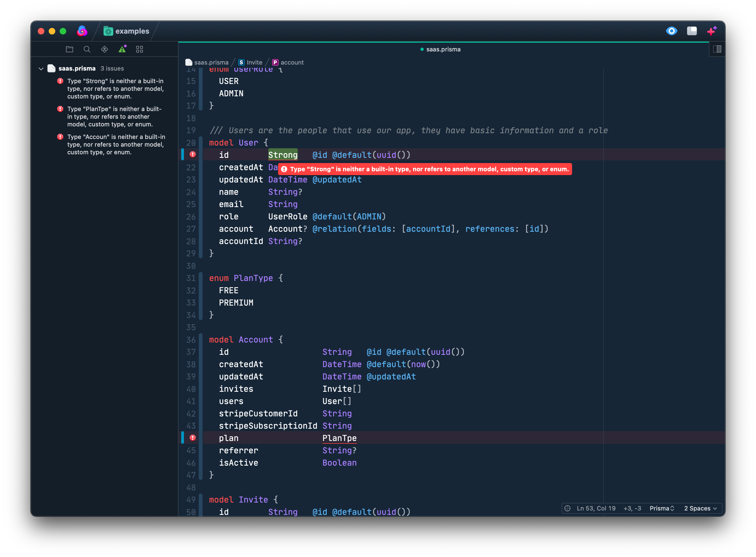
Task: Open the Prisma syntax language dropdown
Action: [x=662, y=508]
